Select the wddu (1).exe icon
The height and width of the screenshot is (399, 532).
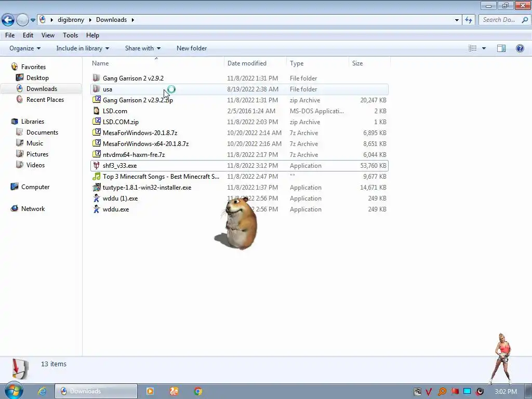pyautogui.click(x=97, y=198)
